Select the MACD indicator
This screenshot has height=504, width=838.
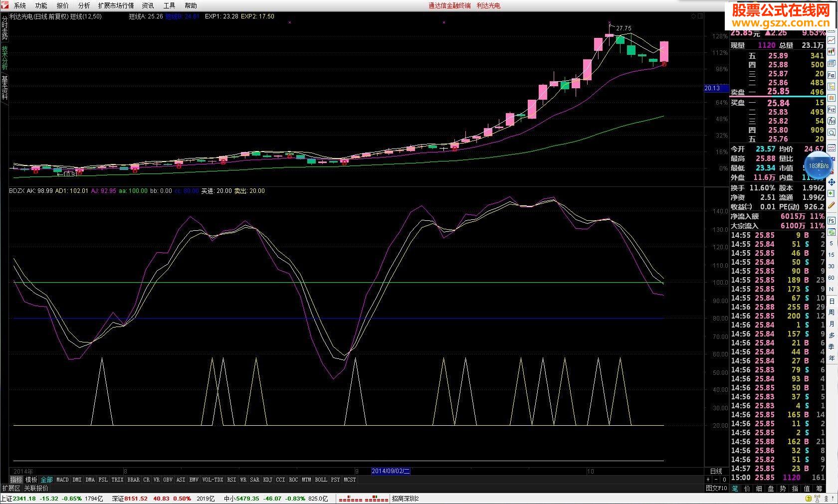tap(62, 480)
